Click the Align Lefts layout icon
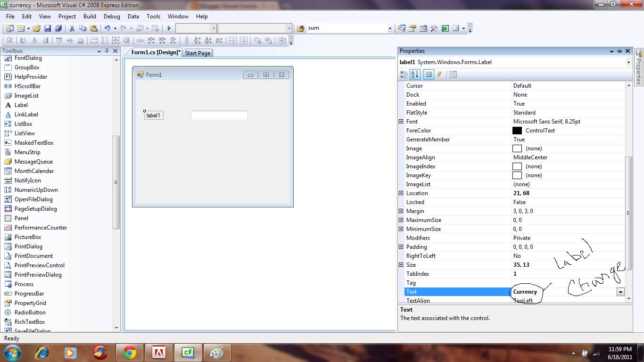644x362 pixels. (24, 41)
